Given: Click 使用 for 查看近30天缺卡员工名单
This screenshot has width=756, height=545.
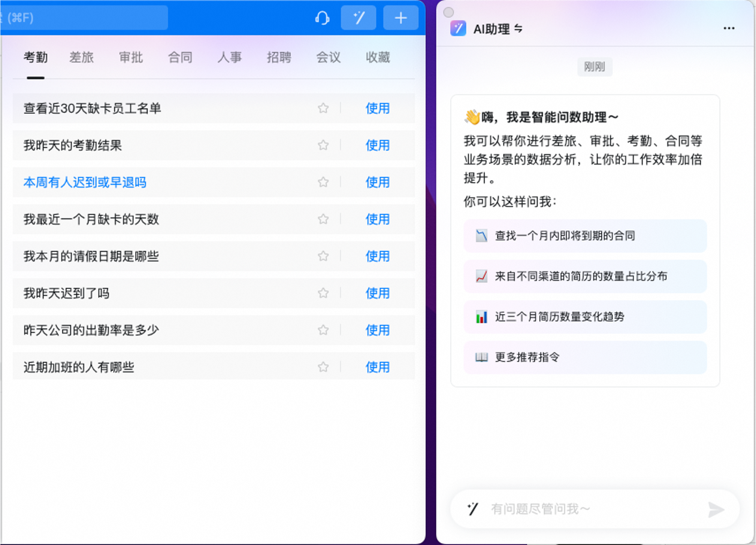Looking at the screenshot, I should pyautogui.click(x=378, y=108).
